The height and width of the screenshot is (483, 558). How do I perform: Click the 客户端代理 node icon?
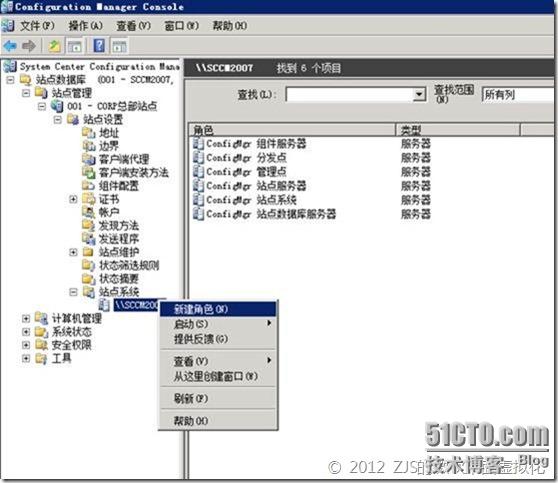tap(89, 159)
